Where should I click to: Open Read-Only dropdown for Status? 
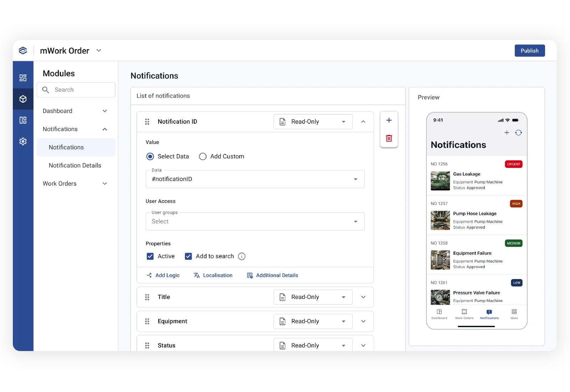point(313,345)
